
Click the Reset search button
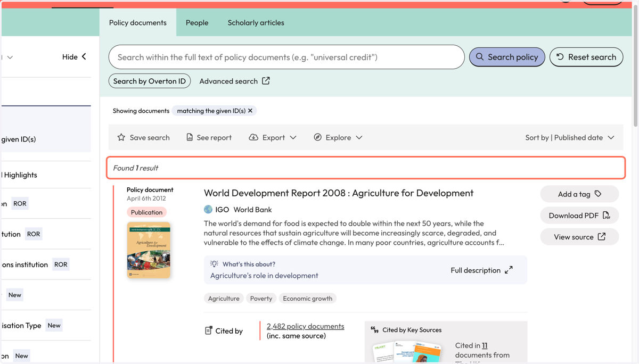[x=586, y=57]
